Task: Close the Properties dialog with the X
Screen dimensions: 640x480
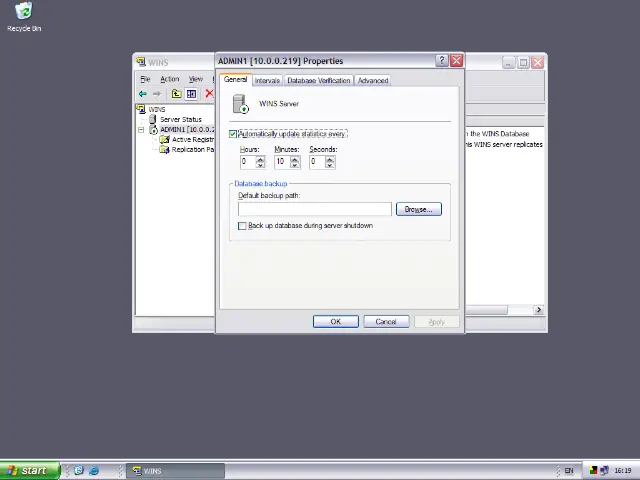Action: (456, 60)
